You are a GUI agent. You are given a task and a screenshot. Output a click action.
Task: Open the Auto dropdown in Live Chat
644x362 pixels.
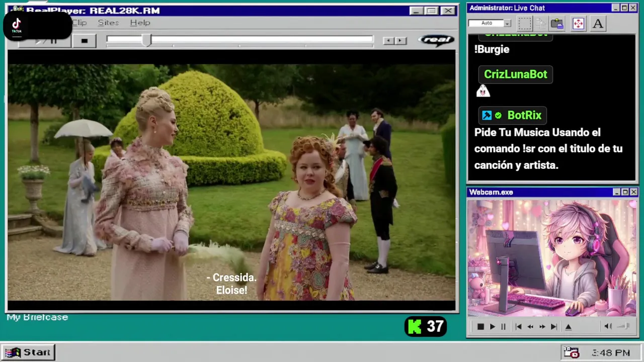pyautogui.click(x=507, y=23)
